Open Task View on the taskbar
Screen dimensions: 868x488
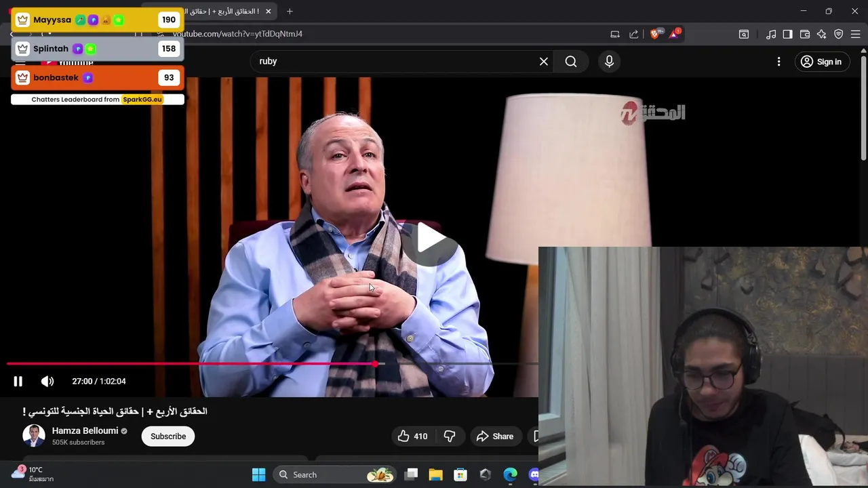coord(411,475)
